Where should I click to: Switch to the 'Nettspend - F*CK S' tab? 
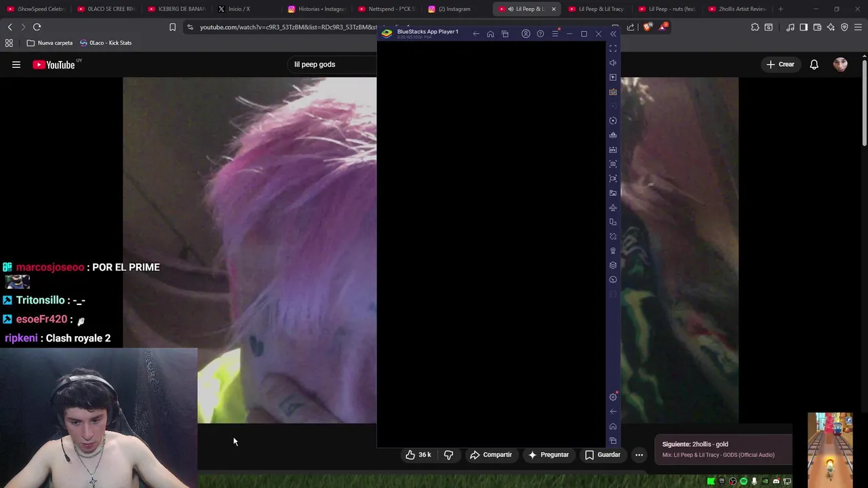pyautogui.click(x=388, y=9)
